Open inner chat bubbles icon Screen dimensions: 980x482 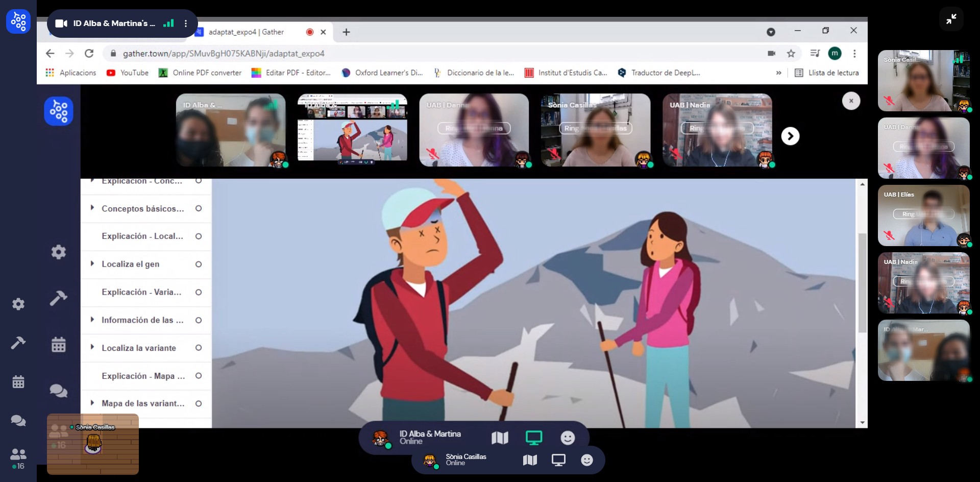(59, 391)
